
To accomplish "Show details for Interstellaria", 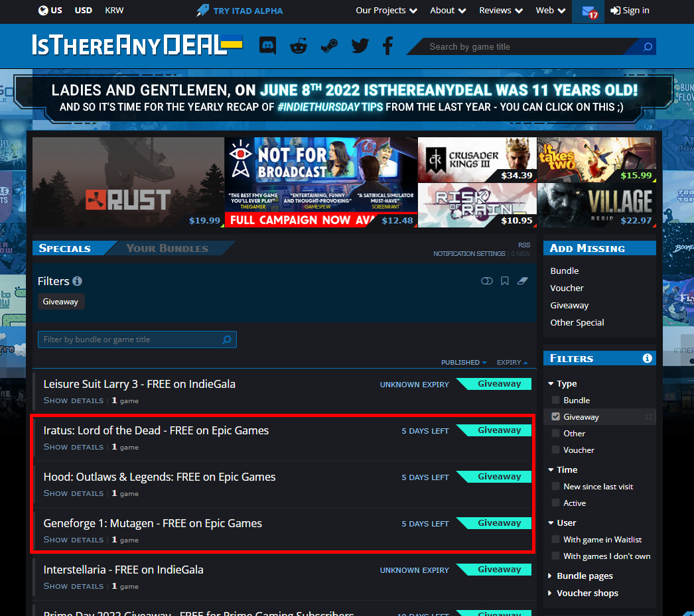I will coord(74,586).
